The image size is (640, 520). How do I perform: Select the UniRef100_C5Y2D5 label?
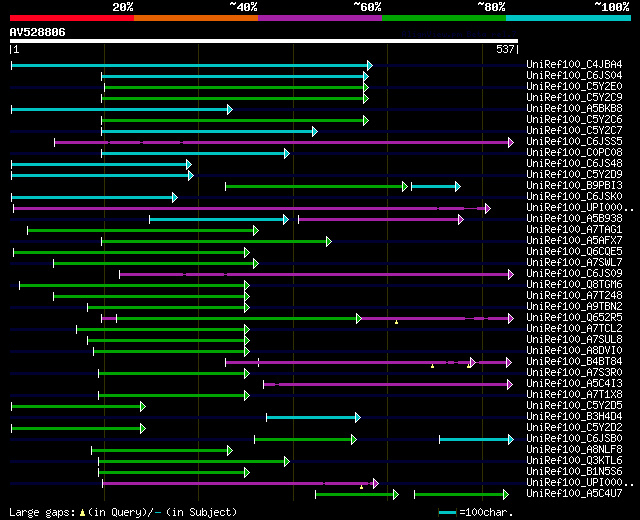[x=574, y=406]
